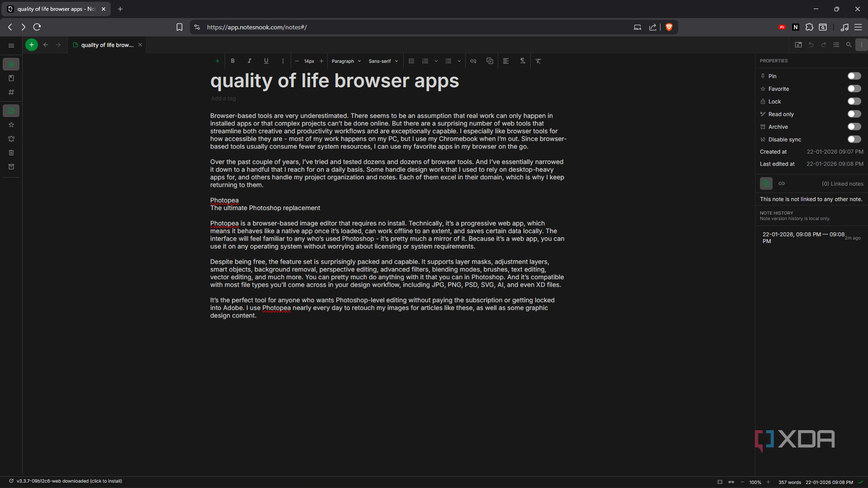Open the hamburger menu at top left
Screen dimensions: 868x488
(x=11, y=45)
